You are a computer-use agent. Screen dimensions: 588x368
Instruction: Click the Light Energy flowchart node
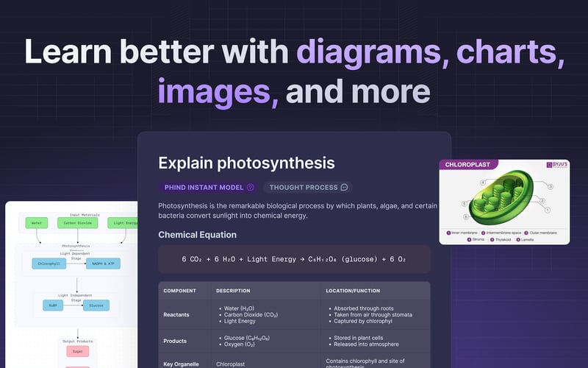click(x=123, y=223)
